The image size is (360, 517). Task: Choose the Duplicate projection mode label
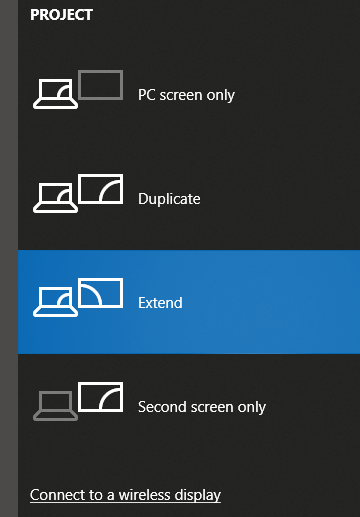click(x=169, y=199)
